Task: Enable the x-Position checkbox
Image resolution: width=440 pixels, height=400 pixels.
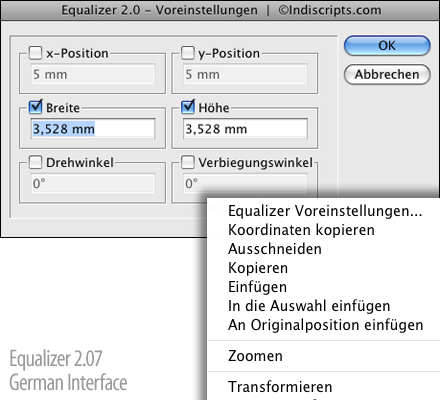Action: click(35, 53)
